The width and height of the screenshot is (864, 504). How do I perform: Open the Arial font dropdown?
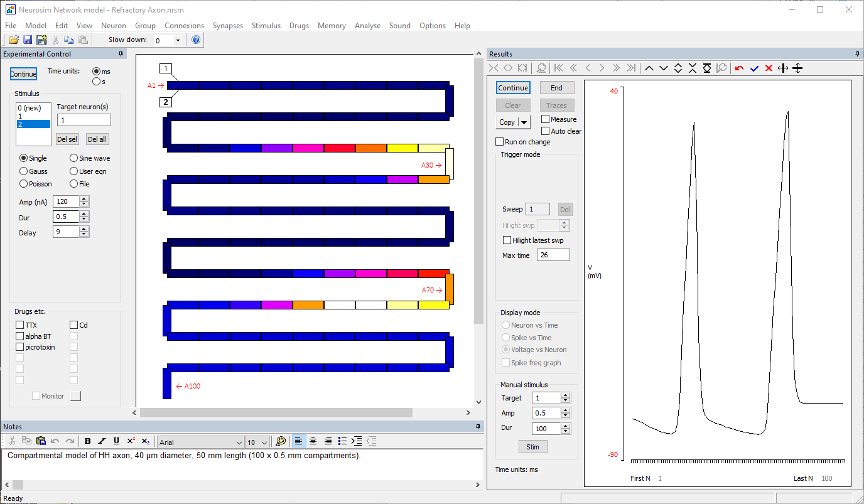(238, 442)
